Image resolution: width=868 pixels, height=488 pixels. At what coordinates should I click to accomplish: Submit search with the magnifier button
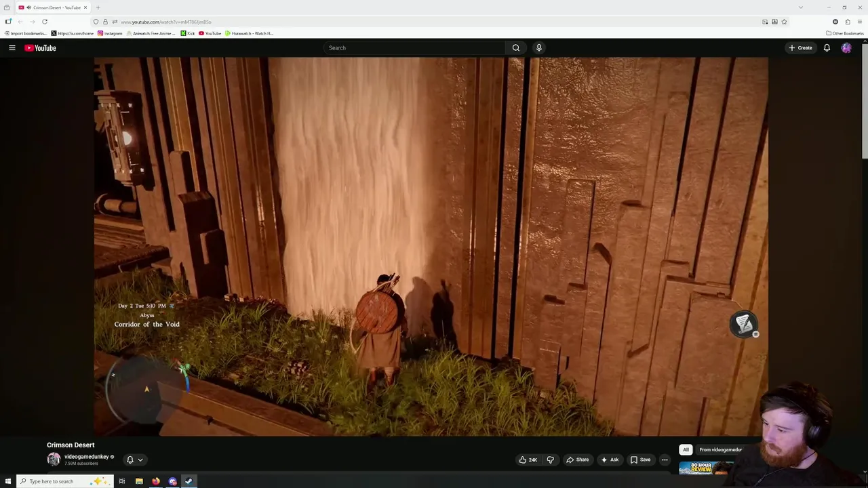[516, 48]
